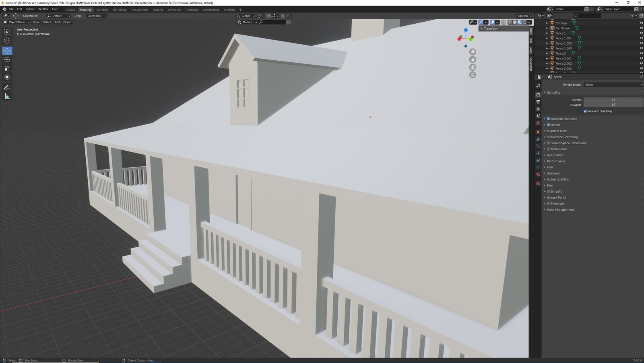The width and height of the screenshot is (644, 363).
Task: Open the Render menu
Action: click(x=30, y=9)
